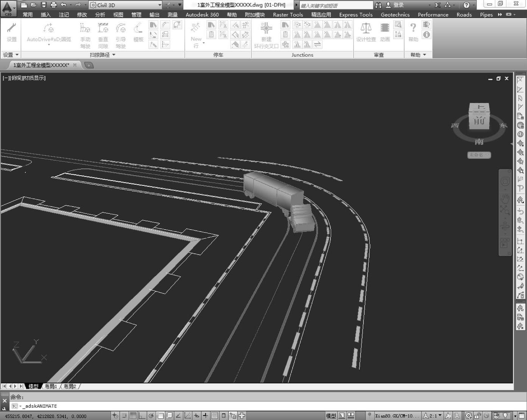Switch to the 分析 ribbon tab
This screenshot has width=527, height=420.
(x=100, y=15)
